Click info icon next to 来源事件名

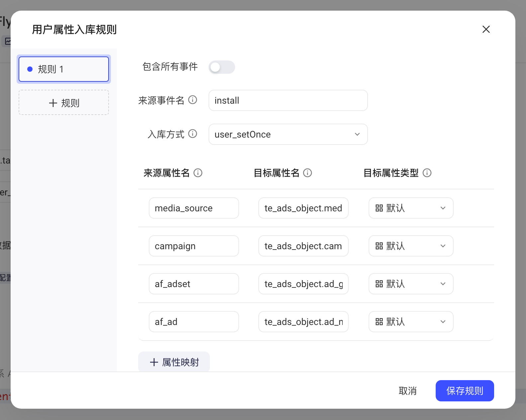click(193, 100)
